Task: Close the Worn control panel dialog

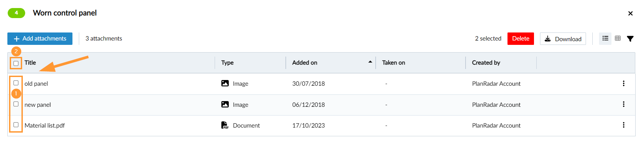Action: tap(630, 13)
